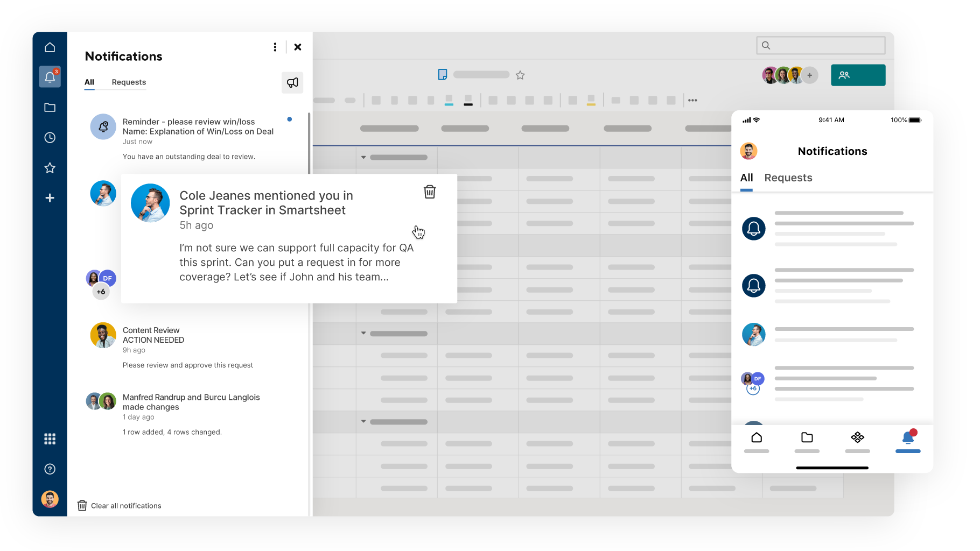Tap the folder icon in the mobile bottom bar
This screenshot has width=980, height=551.
tap(807, 437)
